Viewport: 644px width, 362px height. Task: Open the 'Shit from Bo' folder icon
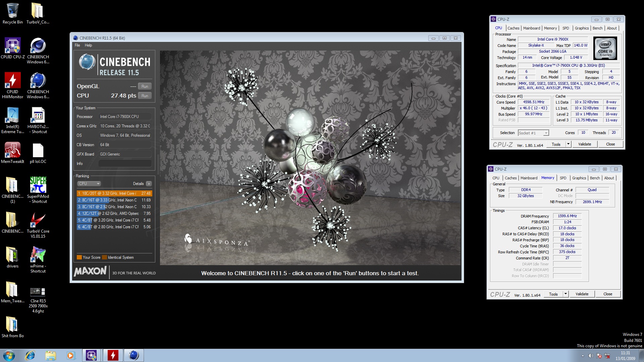point(13,327)
